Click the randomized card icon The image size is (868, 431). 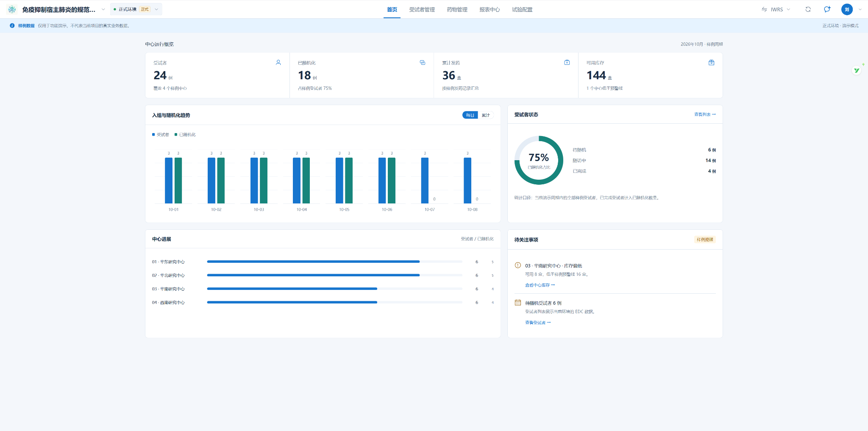423,62
